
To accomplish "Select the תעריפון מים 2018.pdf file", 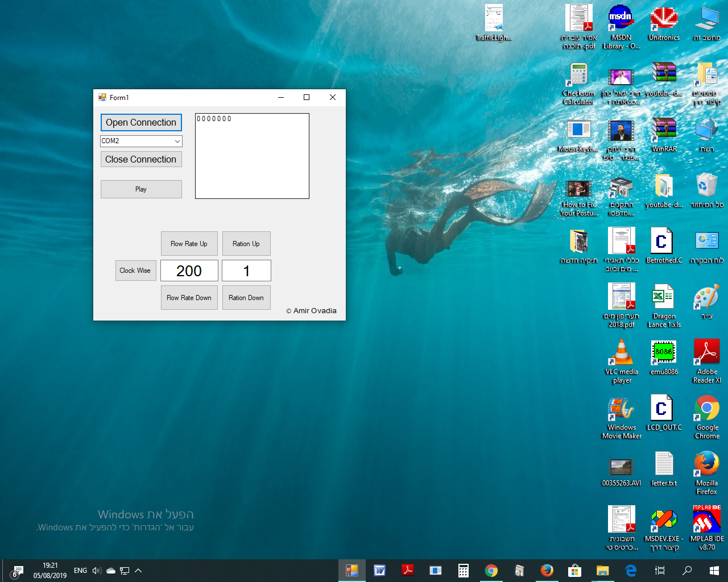I will tap(621, 306).
